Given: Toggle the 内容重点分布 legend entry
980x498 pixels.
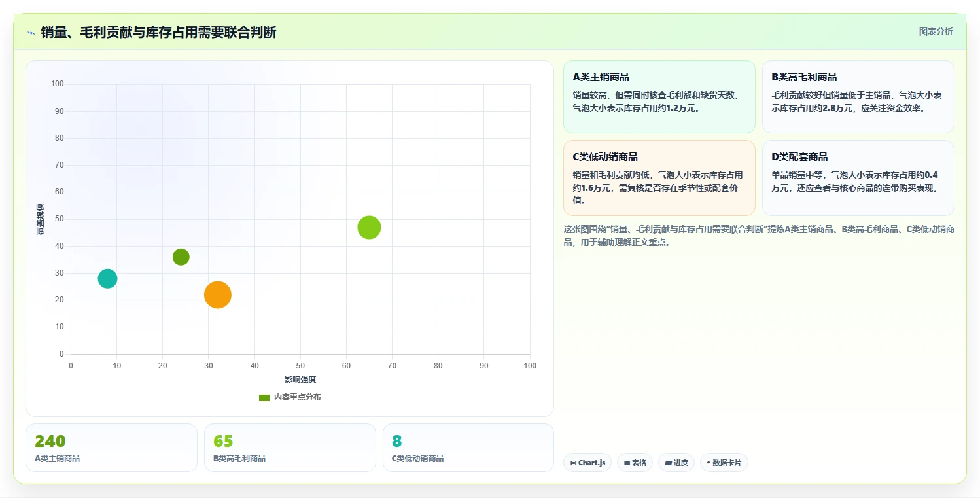Looking at the screenshot, I should coord(290,397).
